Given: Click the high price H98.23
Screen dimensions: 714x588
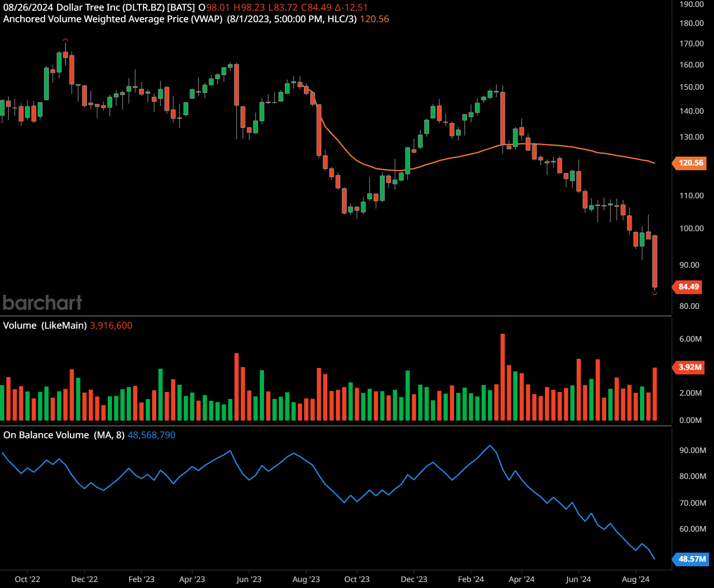Looking at the screenshot, I should click(x=249, y=7).
